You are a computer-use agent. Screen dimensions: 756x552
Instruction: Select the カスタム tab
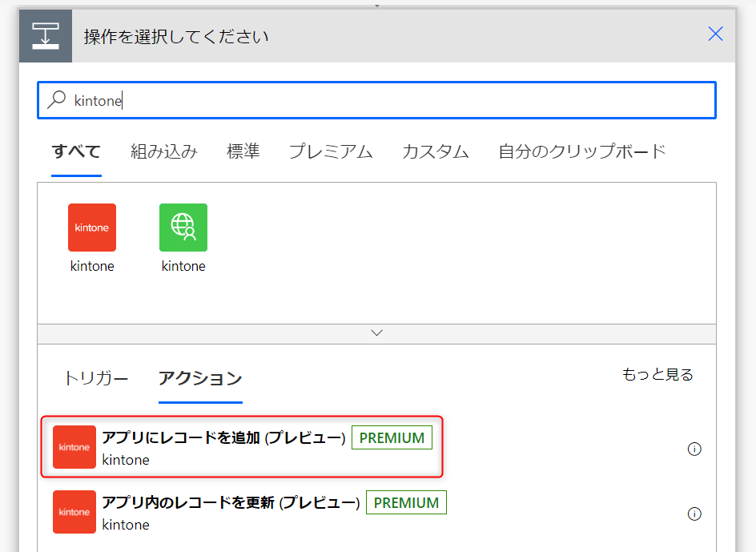click(436, 151)
